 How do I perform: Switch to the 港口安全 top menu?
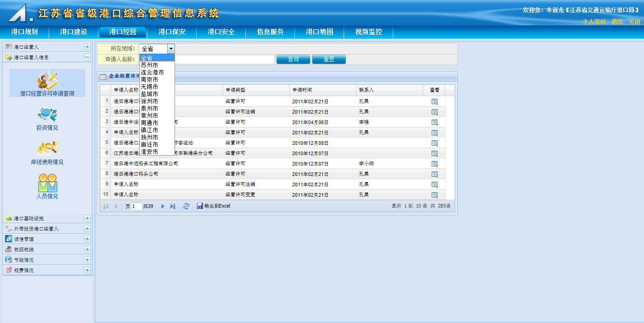click(221, 32)
